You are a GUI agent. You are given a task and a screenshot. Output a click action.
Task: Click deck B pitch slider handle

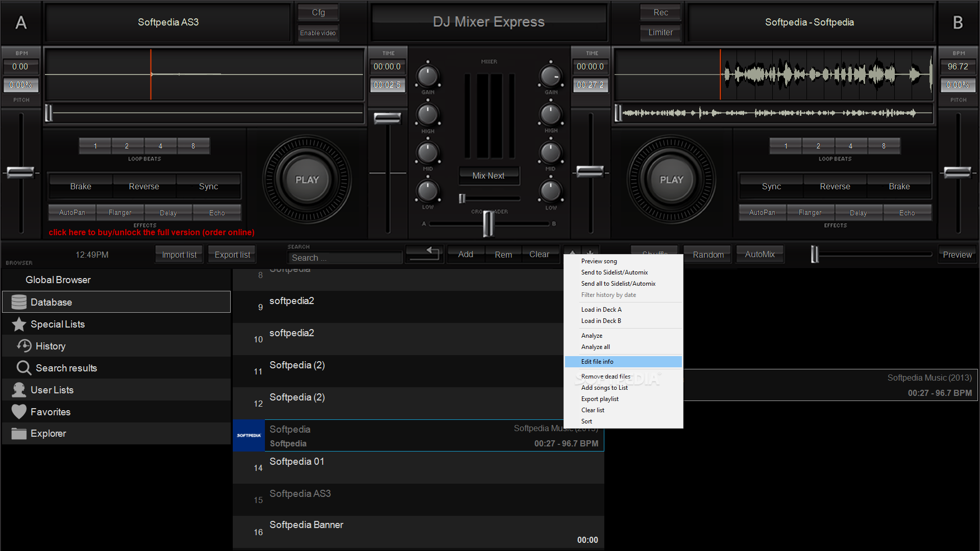coord(958,172)
